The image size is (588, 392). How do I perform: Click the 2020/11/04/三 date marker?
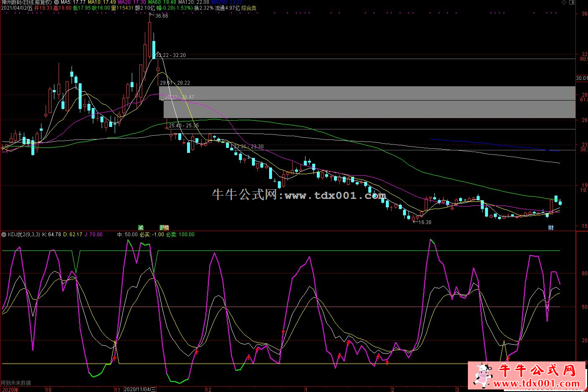point(140,389)
